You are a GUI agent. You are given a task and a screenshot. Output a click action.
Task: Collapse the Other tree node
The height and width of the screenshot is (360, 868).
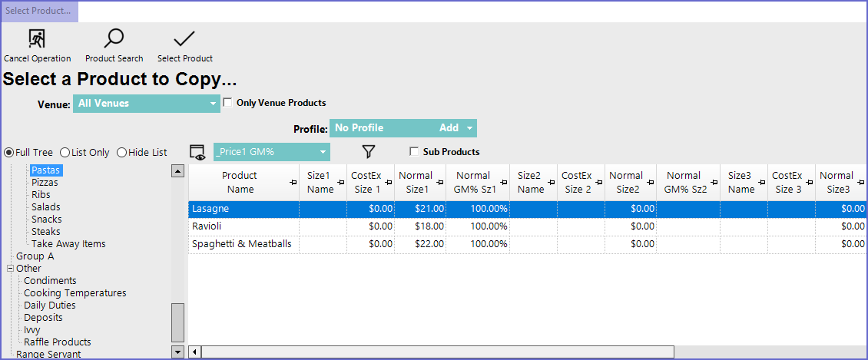click(10, 269)
